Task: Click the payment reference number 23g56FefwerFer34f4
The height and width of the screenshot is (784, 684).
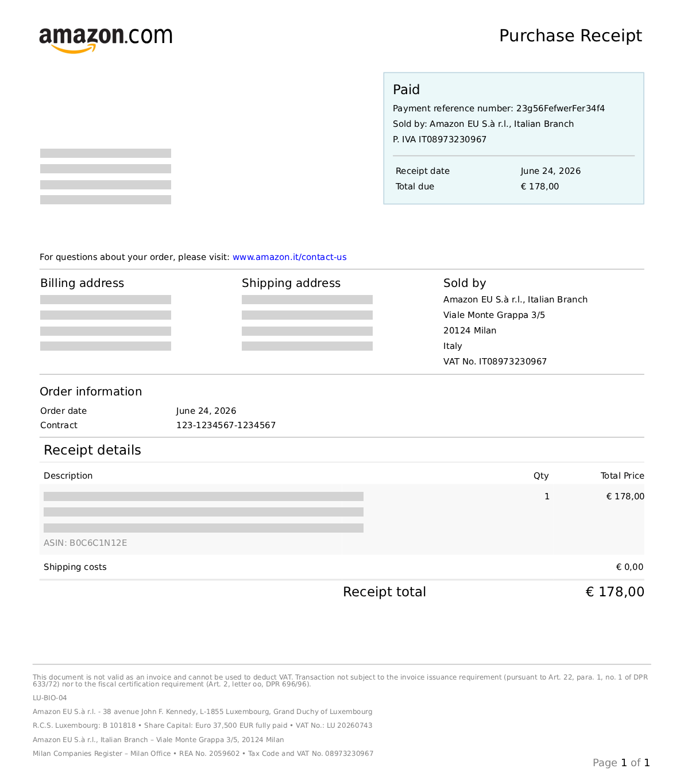Action: pyautogui.click(x=560, y=108)
